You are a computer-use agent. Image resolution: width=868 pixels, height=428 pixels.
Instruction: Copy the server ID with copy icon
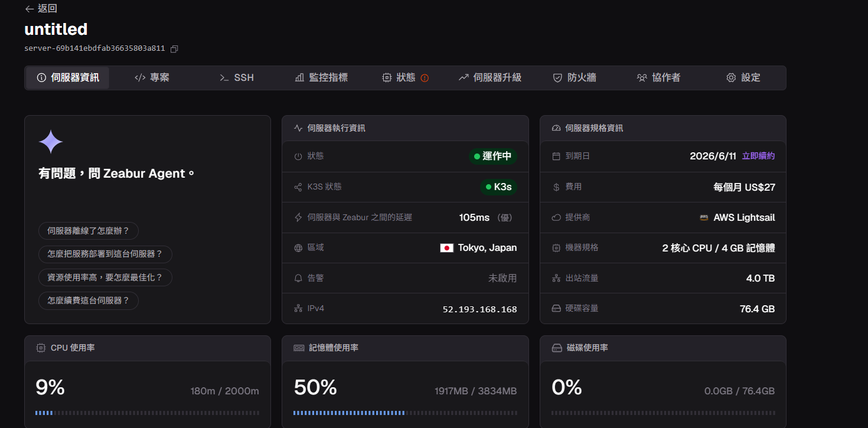point(174,49)
